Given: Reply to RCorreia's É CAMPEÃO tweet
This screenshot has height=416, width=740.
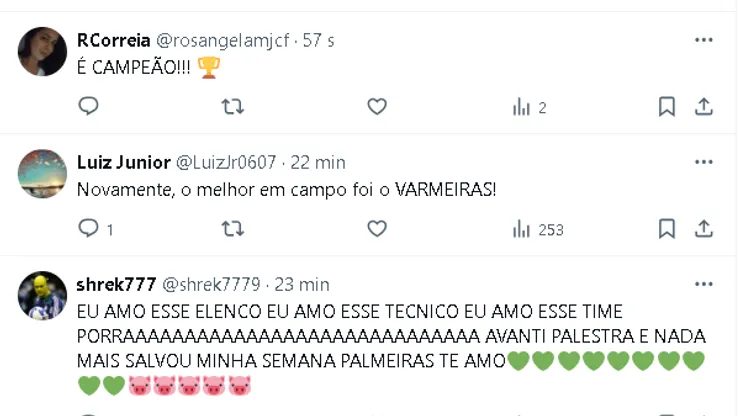Looking at the screenshot, I should click(89, 106).
